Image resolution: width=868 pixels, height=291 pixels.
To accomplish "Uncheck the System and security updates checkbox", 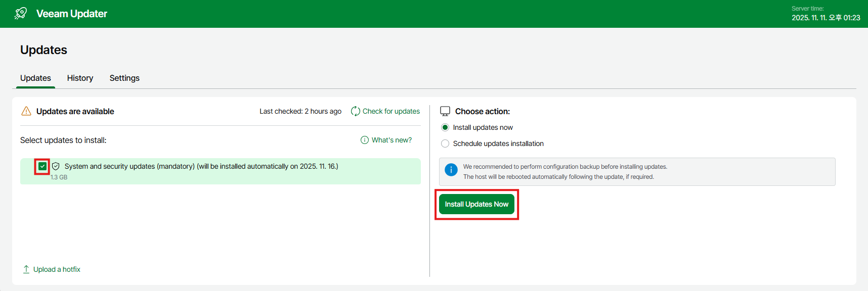I will 42,166.
